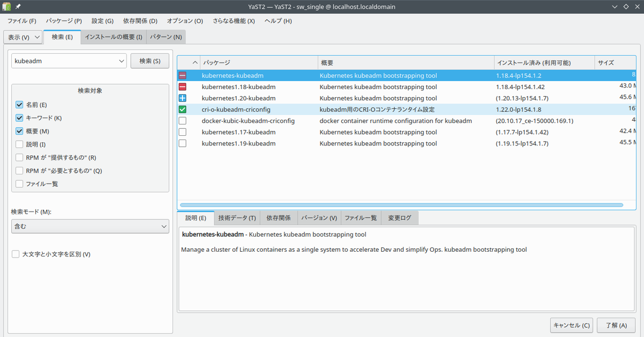Open the 依存関係 (D) menu

(x=140, y=21)
